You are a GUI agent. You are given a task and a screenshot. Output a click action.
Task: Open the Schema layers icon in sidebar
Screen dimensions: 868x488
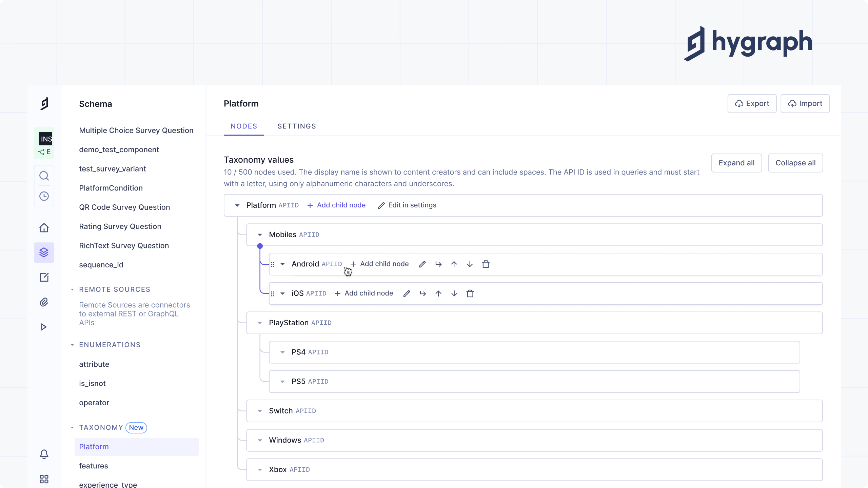point(44,252)
